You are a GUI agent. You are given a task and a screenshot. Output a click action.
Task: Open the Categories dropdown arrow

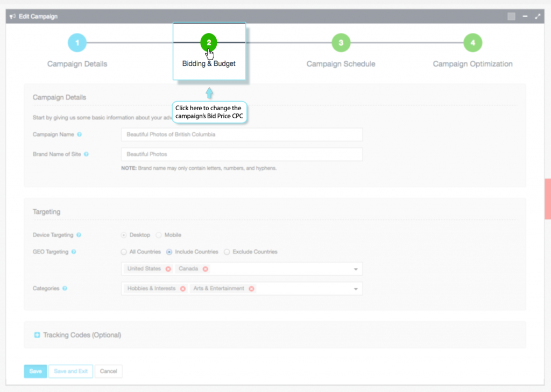click(356, 289)
